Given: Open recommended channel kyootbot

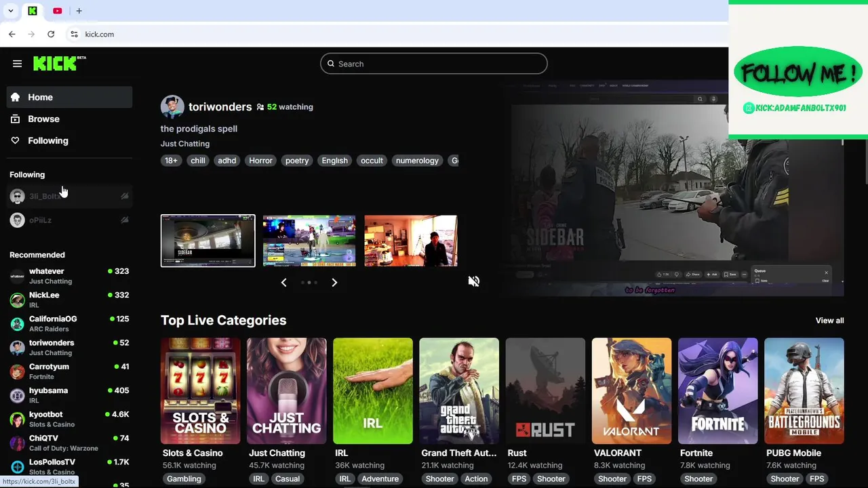Looking at the screenshot, I should point(69,419).
